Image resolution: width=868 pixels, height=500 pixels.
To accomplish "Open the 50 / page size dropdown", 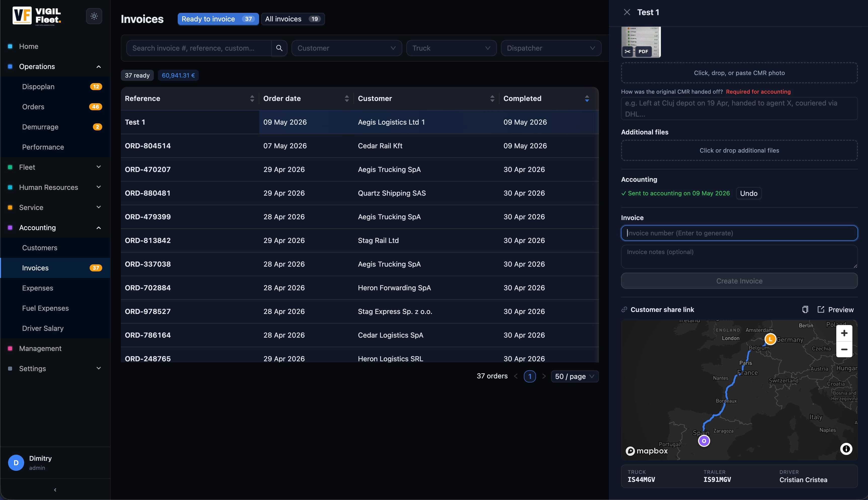I will click(x=575, y=376).
